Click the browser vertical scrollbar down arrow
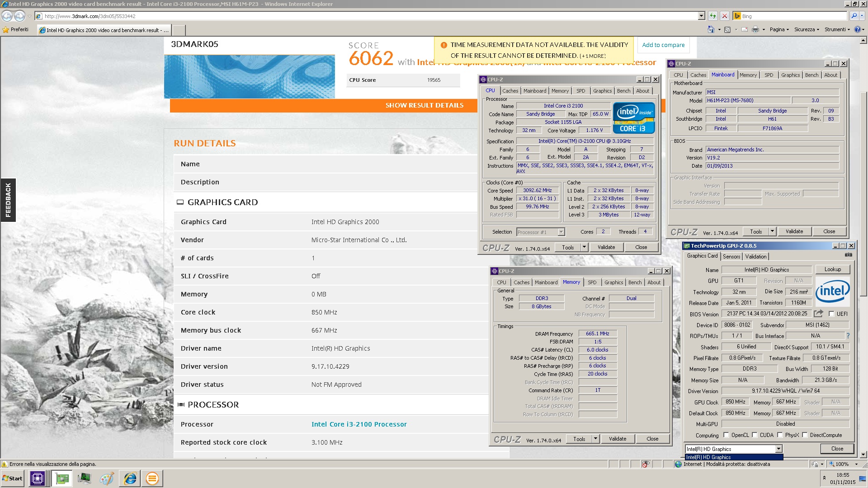 863,455
